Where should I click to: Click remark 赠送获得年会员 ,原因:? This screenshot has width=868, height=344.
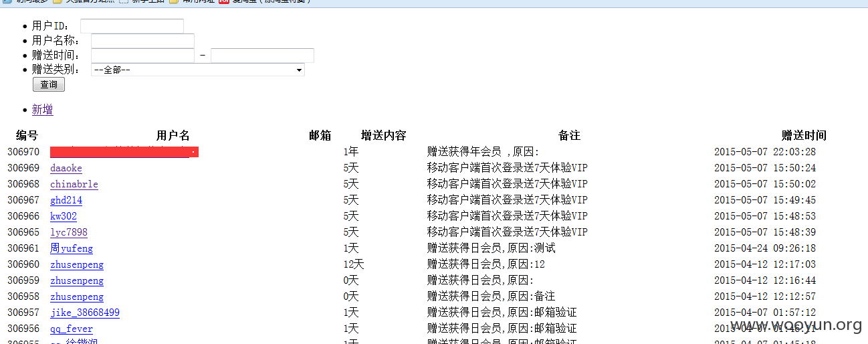coord(483,152)
